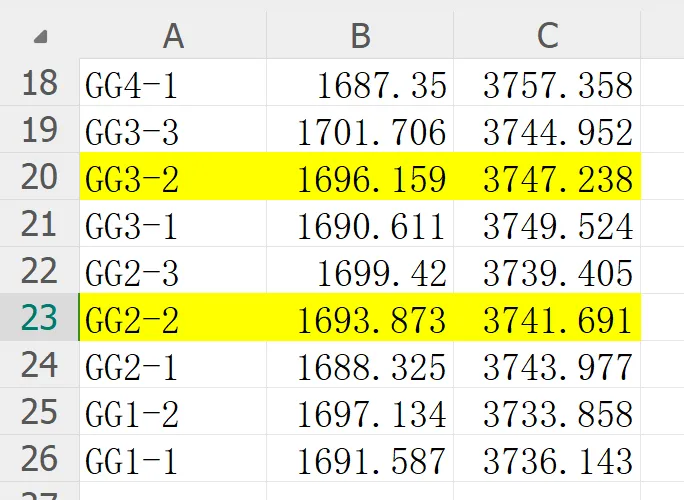The height and width of the screenshot is (500, 684).
Task: Click cell showing 3749.524
Action: coord(547,223)
